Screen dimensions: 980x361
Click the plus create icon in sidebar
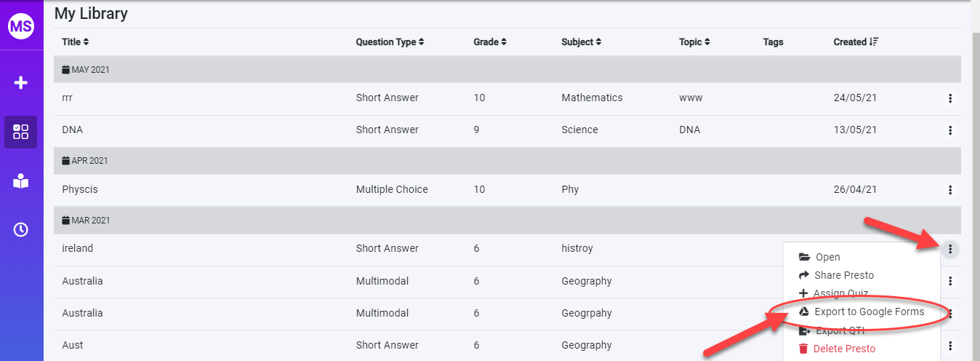tap(21, 83)
